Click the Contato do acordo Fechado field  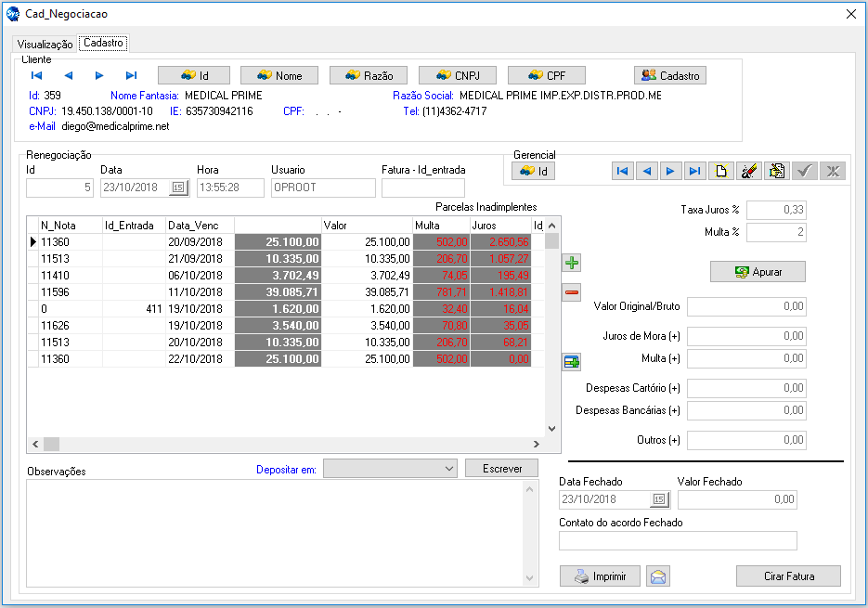coord(678,541)
